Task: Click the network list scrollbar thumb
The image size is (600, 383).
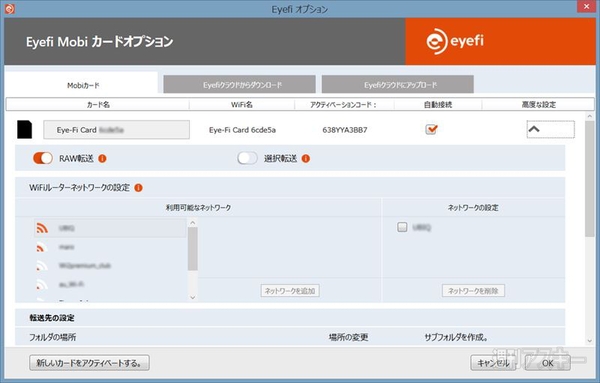Action: (x=193, y=249)
